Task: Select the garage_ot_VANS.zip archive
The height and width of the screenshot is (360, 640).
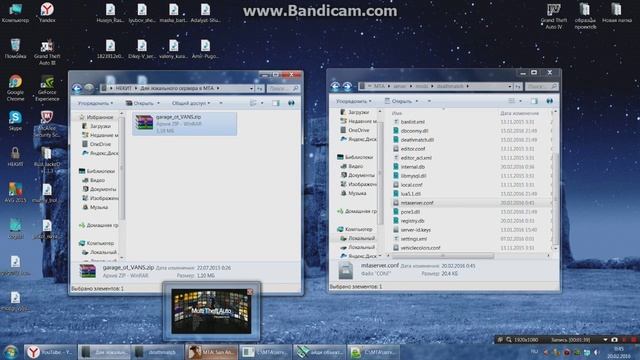Action: 184,124
